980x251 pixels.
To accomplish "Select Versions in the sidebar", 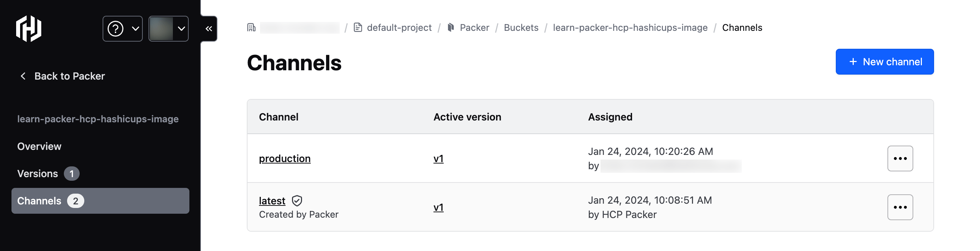I will [x=38, y=174].
